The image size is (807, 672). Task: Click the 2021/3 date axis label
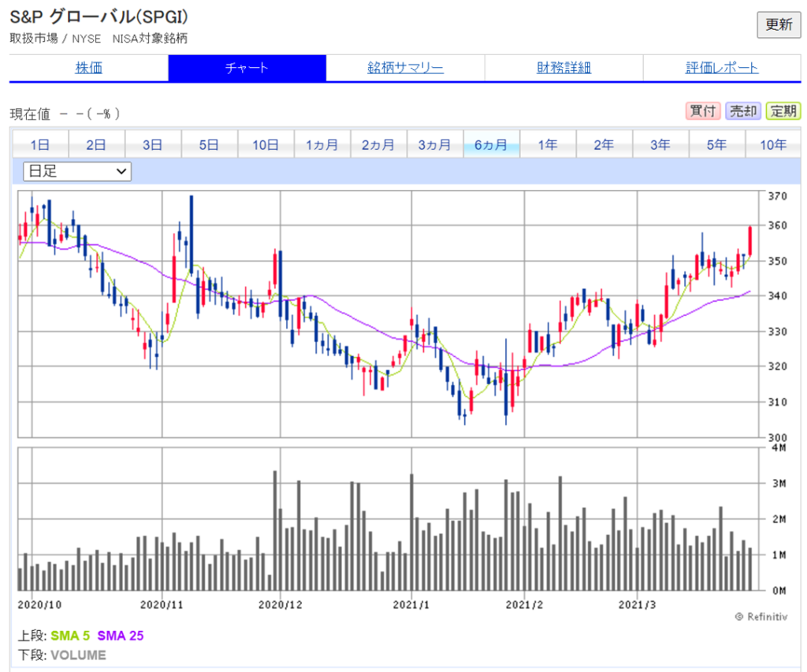(x=637, y=604)
